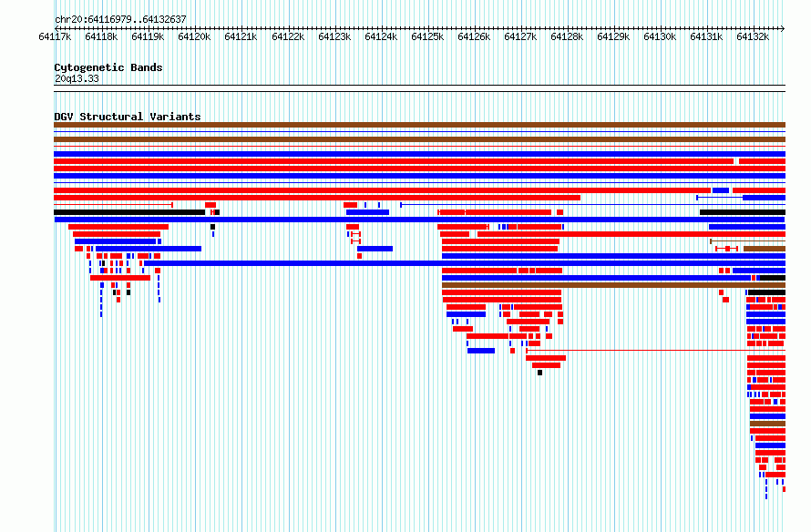
Task: Select the small black square variant near 64127.5k
Action: (x=540, y=373)
